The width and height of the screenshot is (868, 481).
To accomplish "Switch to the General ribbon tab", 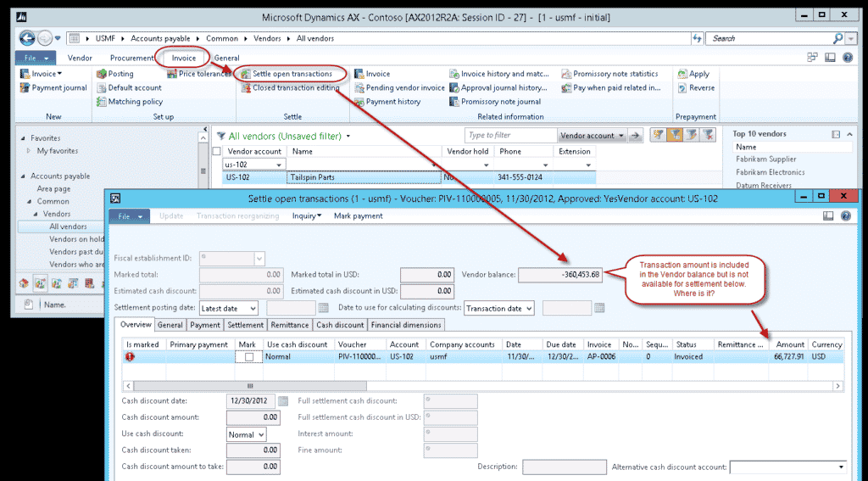I will [227, 58].
